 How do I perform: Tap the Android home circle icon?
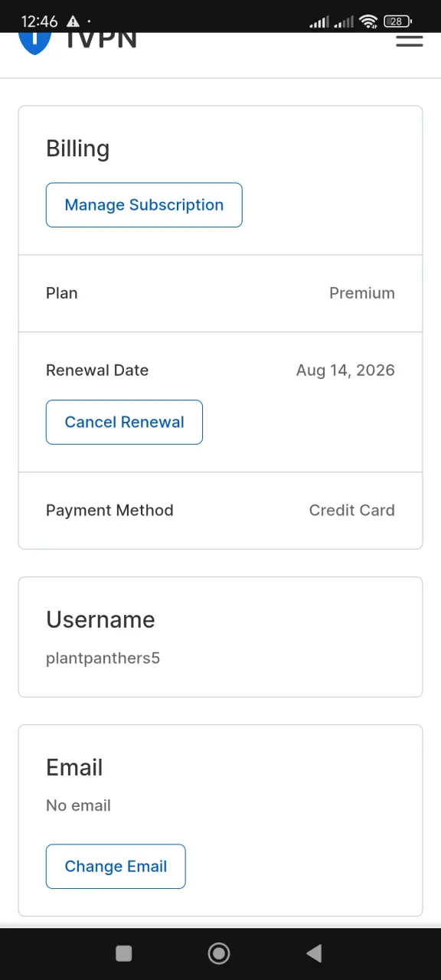tap(219, 953)
